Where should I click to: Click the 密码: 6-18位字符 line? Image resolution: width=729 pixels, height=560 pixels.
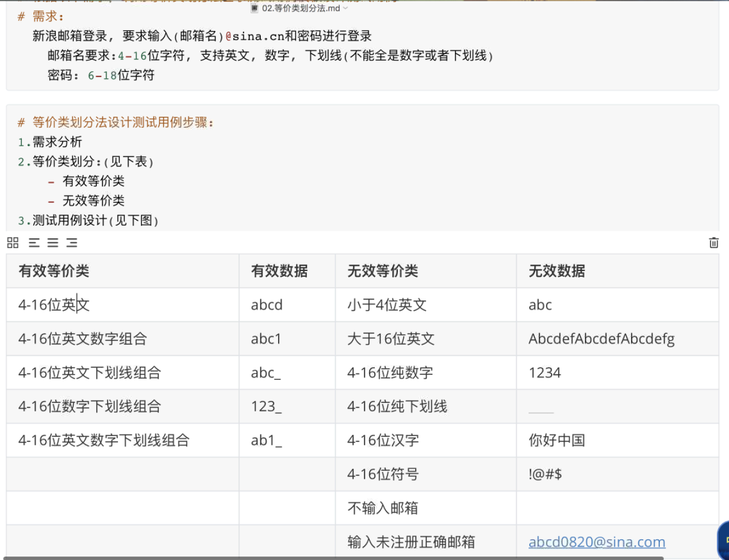pos(101,75)
